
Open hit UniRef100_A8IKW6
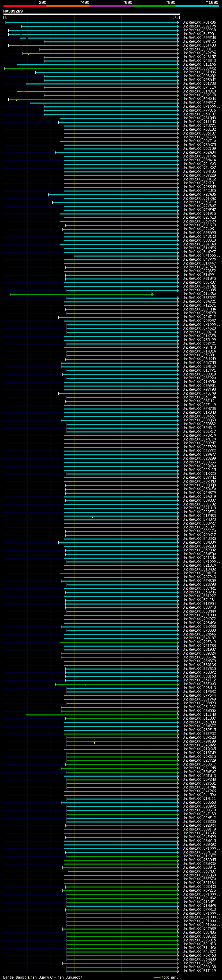point(199,23)
